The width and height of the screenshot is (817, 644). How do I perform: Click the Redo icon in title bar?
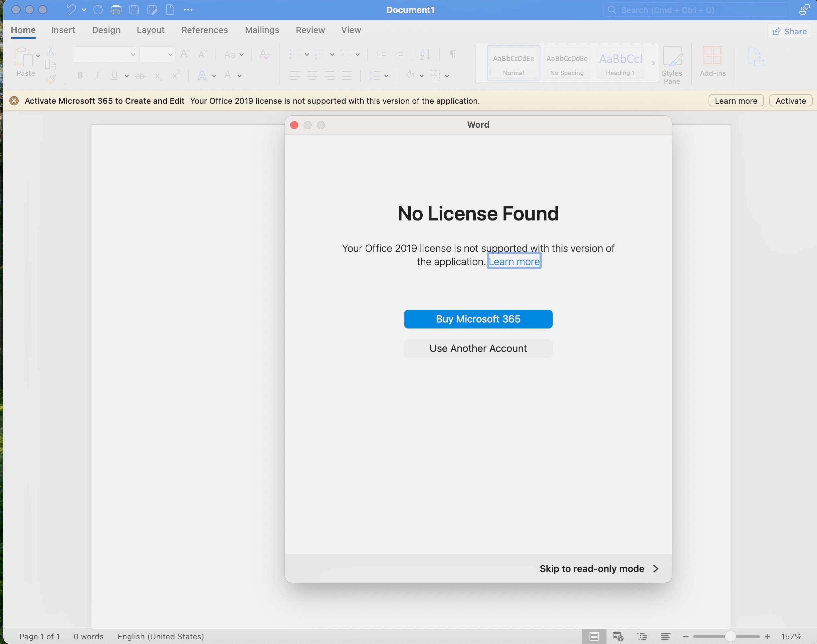point(98,9)
